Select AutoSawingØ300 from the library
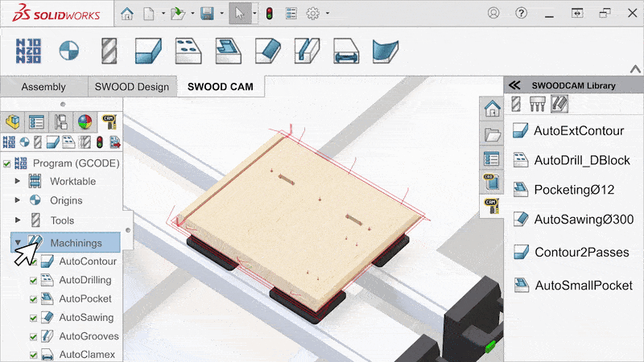 pos(573,220)
